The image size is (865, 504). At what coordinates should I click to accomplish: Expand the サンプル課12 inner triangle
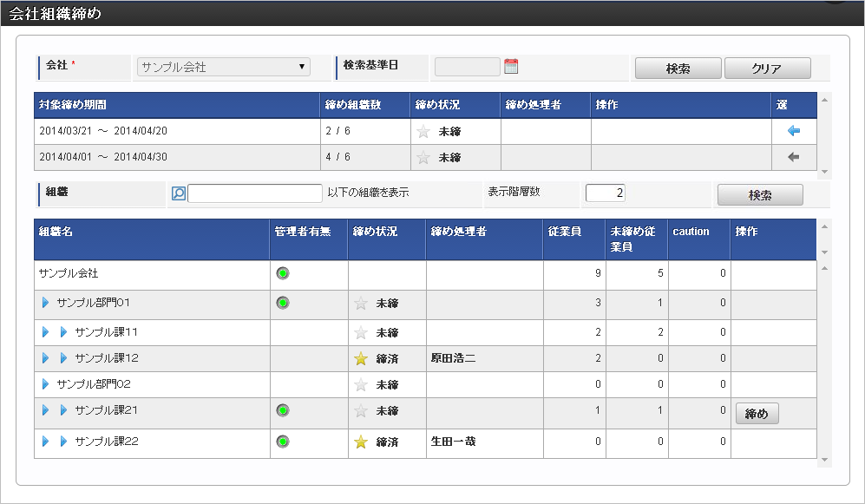[x=63, y=358]
